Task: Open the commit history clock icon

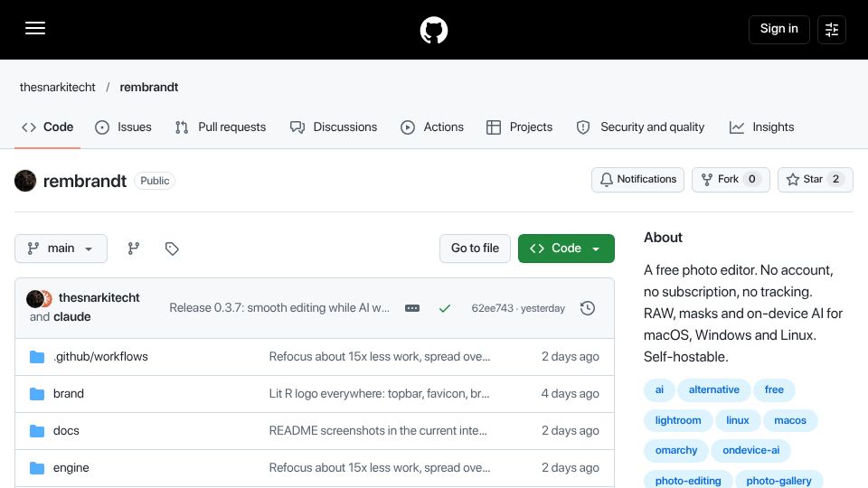Action: click(x=588, y=308)
